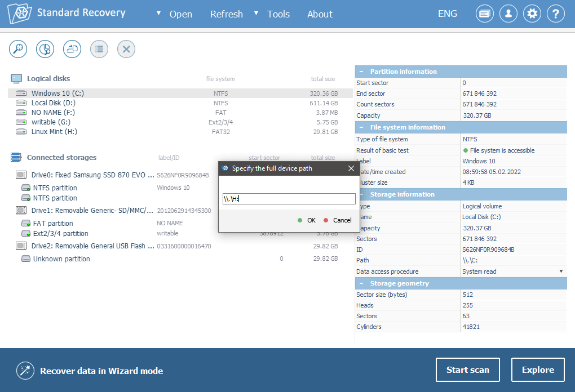Click the question mark help icon
Viewport: 575px width, 392px height.
click(x=556, y=14)
